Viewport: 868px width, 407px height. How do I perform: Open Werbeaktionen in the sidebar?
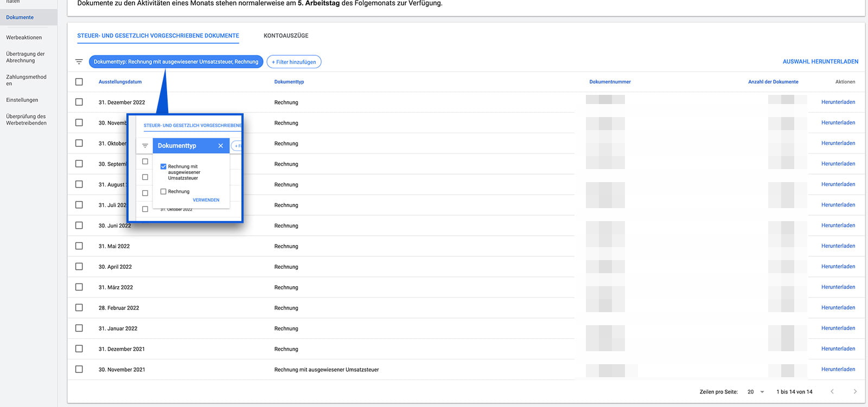pyautogui.click(x=24, y=37)
